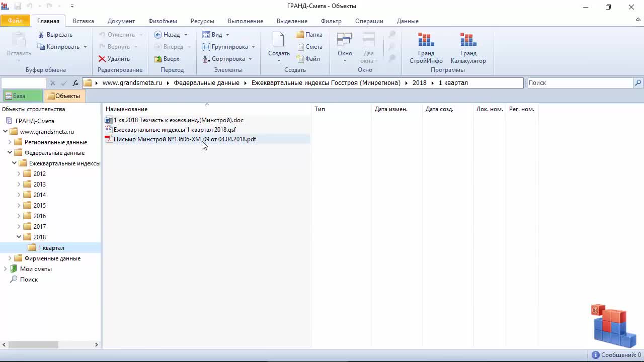Click in the Поиск search field
This screenshot has width=644, height=362.
coord(580,83)
